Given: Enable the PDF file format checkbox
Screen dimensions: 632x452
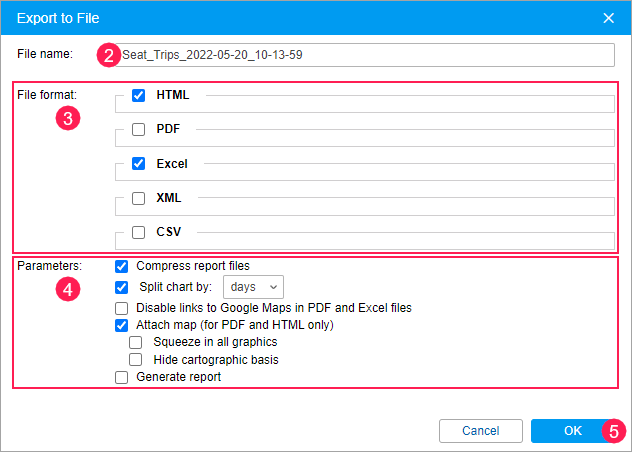Looking at the screenshot, I should click(x=139, y=130).
